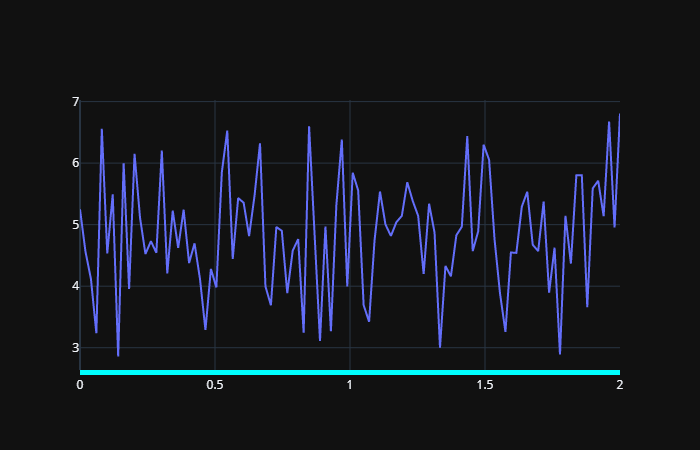700x450 pixels.
Task: Click y-axis tick label 3
Action: [75, 347]
